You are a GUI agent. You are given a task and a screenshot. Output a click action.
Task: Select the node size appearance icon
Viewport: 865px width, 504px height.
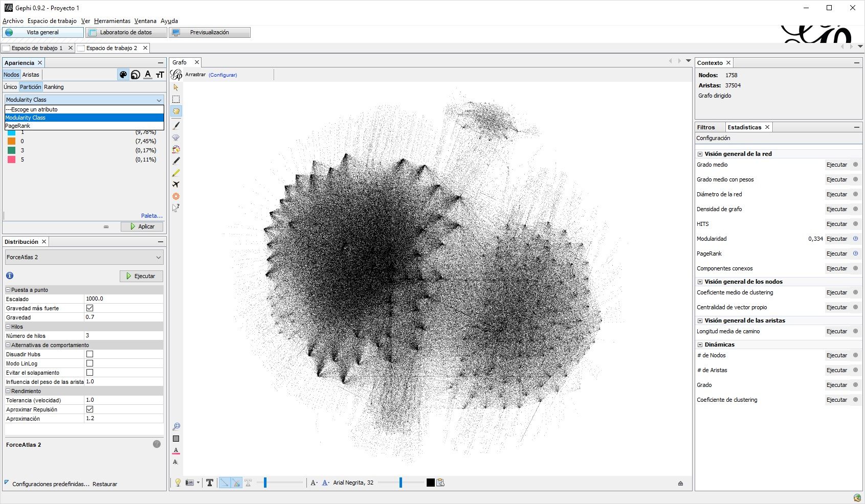point(136,75)
